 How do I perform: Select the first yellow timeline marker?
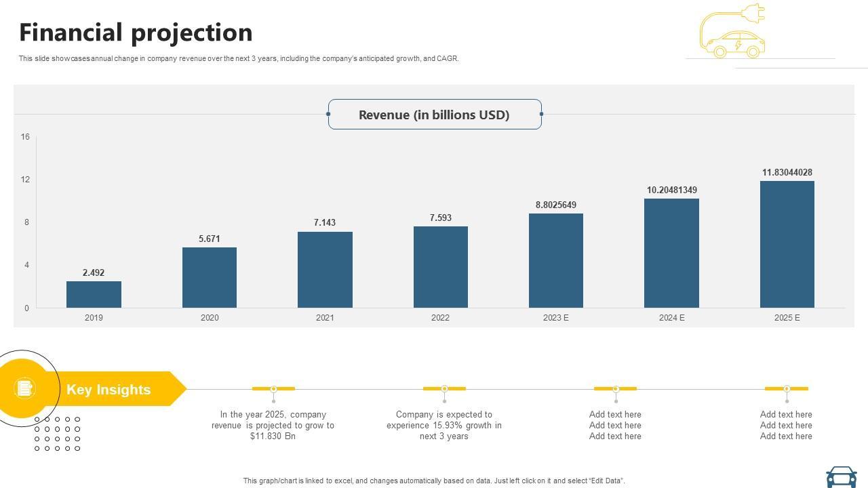click(273, 388)
